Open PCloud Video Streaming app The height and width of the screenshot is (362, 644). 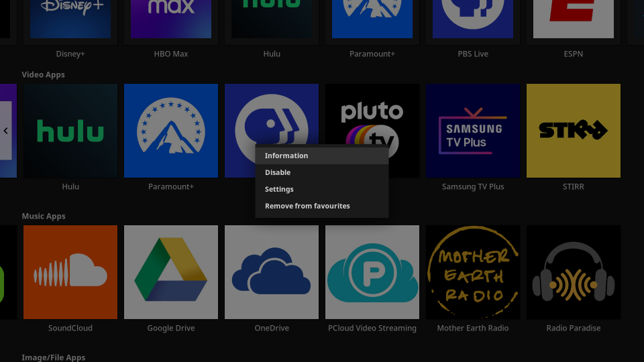(372, 272)
